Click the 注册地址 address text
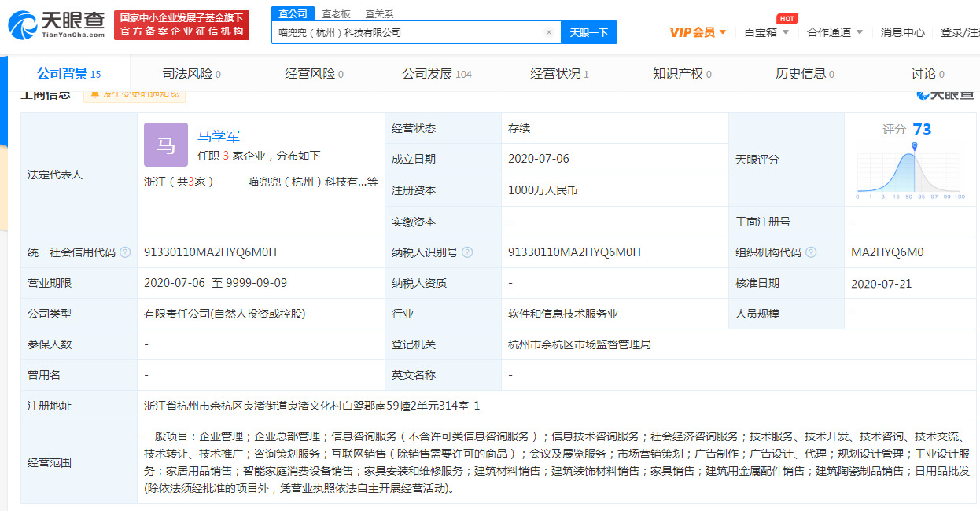Viewport: 980px width, 511px height. click(311, 406)
